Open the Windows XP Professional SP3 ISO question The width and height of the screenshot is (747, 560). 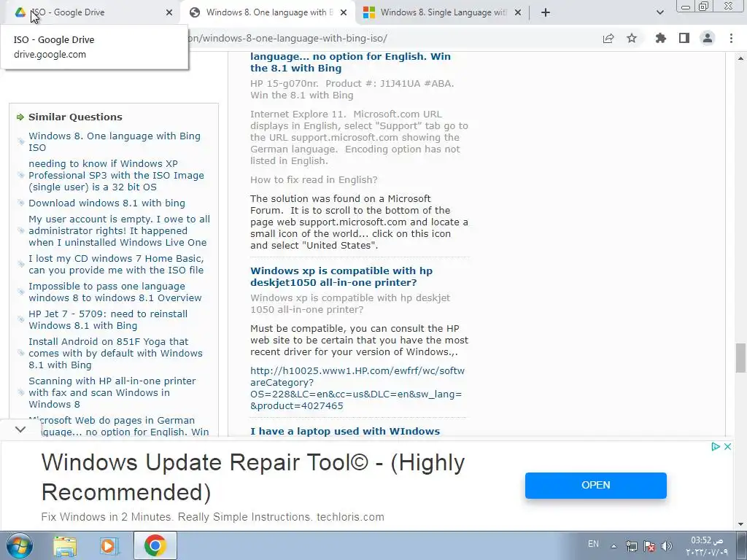pos(116,175)
